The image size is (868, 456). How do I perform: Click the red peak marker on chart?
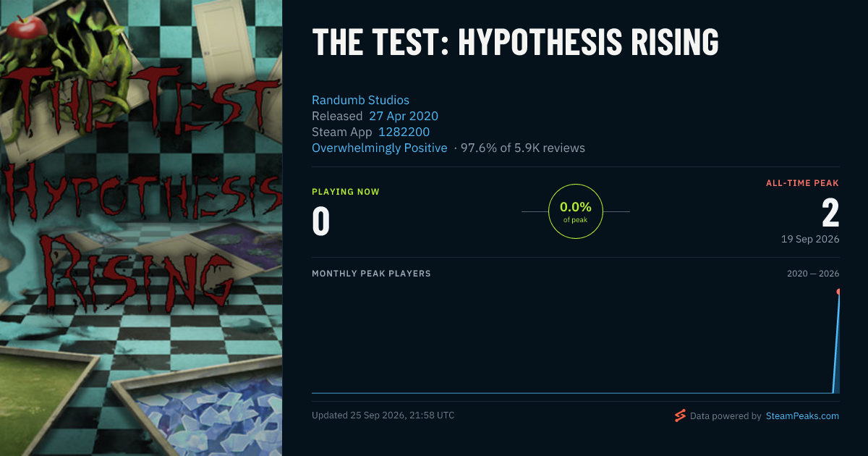839,292
